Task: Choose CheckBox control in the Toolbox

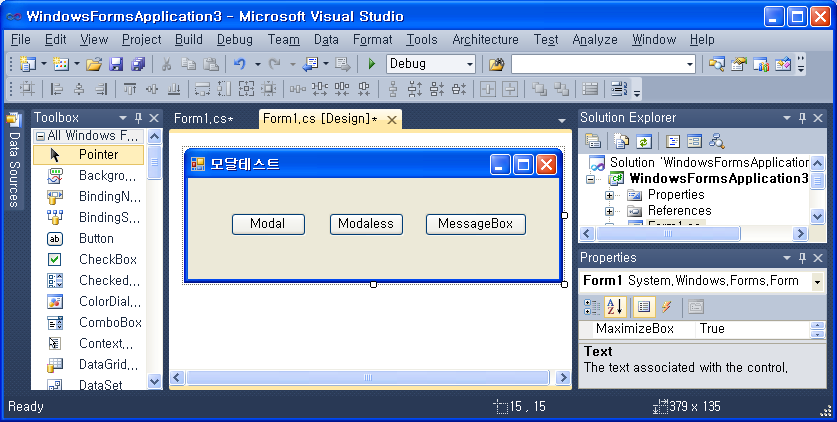Action: 89,259
